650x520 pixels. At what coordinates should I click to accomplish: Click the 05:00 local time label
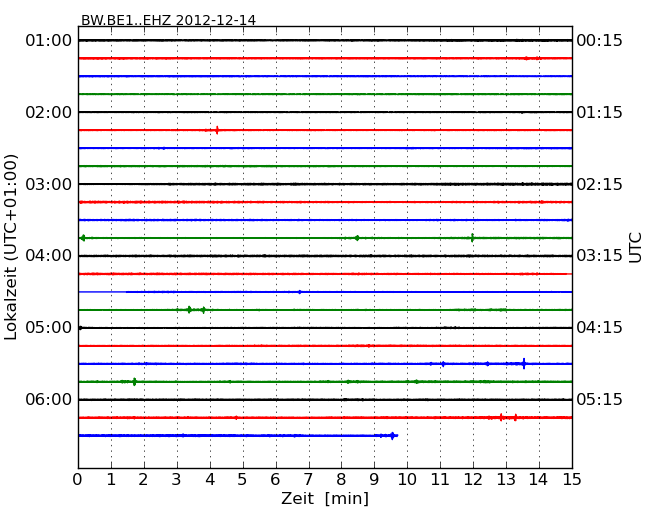coord(49,328)
